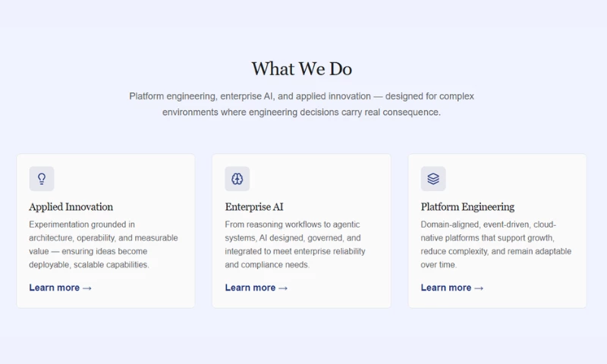Screen dimensions: 607x364
Task: Select the Applied Innovation card title
Action: pos(71,207)
